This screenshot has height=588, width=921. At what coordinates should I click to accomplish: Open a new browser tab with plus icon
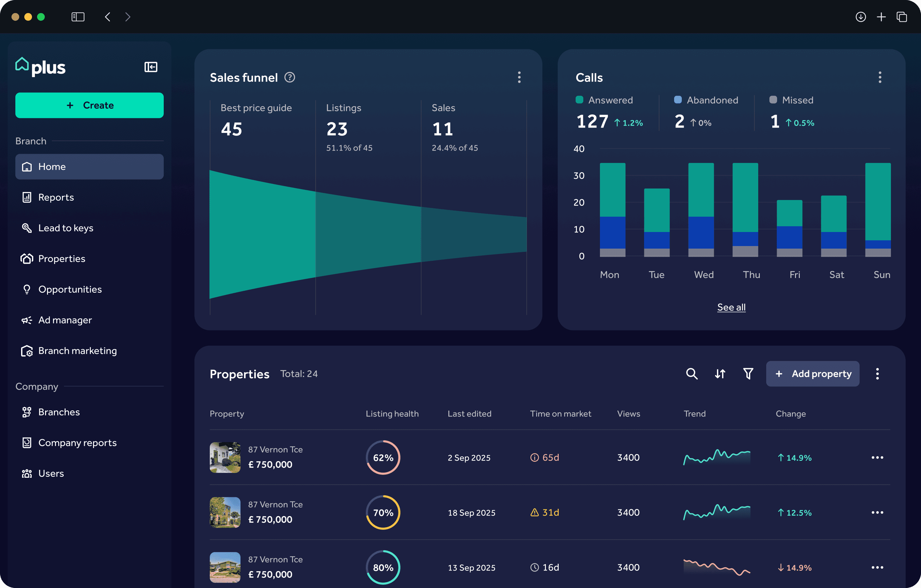point(881,17)
